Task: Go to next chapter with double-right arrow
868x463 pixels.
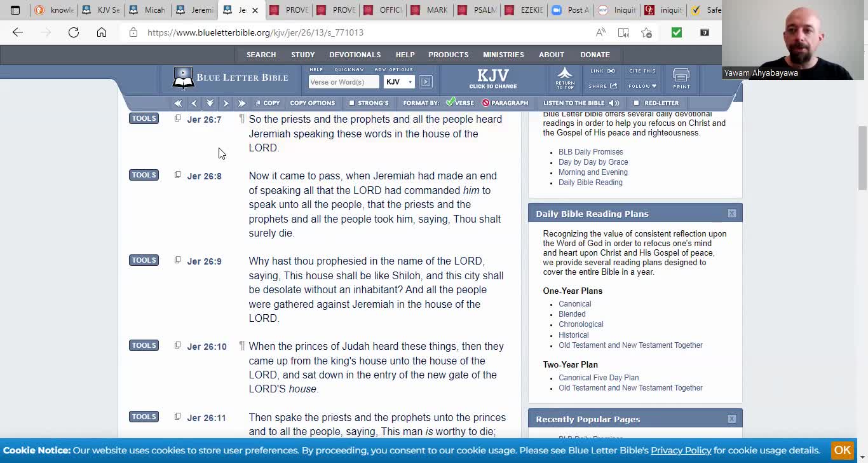Action: pyautogui.click(x=241, y=103)
